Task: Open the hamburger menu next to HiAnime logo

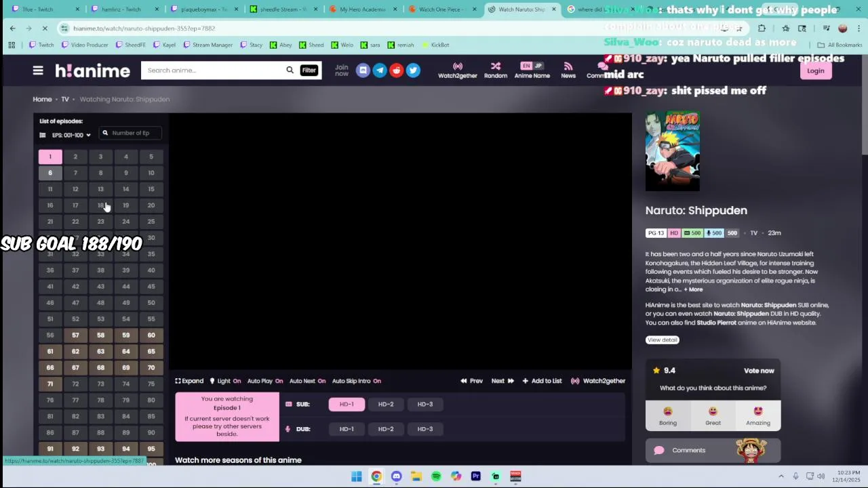Action: coord(38,70)
